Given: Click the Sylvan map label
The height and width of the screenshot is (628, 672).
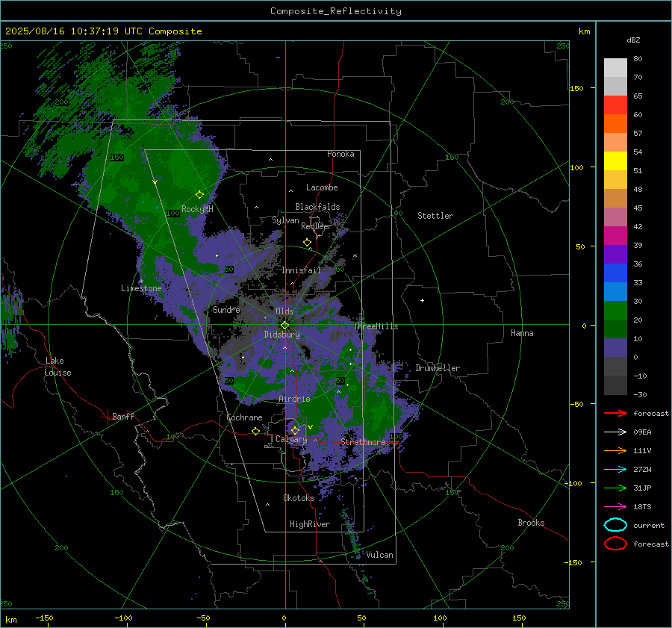Looking at the screenshot, I should coord(285,220).
